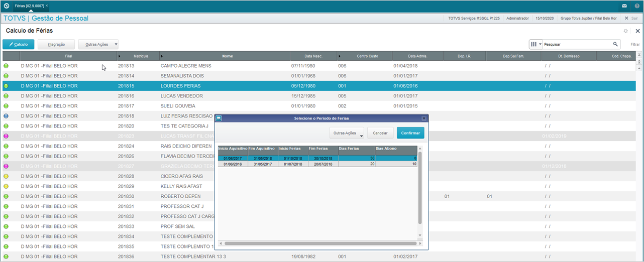Sort by Filial column header
The height and width of the screenshot is (262, 644).
[69, 56]
